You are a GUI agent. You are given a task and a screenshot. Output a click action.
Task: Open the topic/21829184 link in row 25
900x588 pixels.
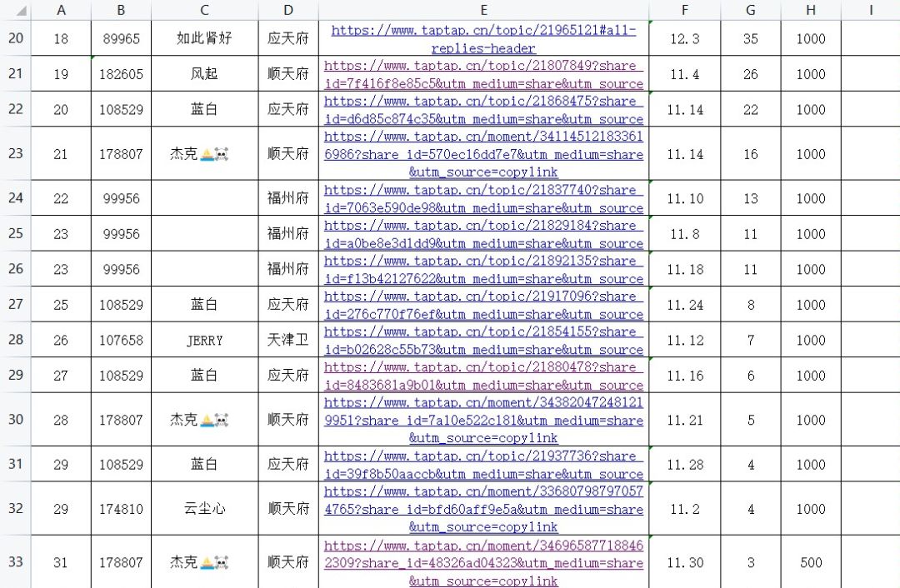pyautogui.click(x=484, y=234)
